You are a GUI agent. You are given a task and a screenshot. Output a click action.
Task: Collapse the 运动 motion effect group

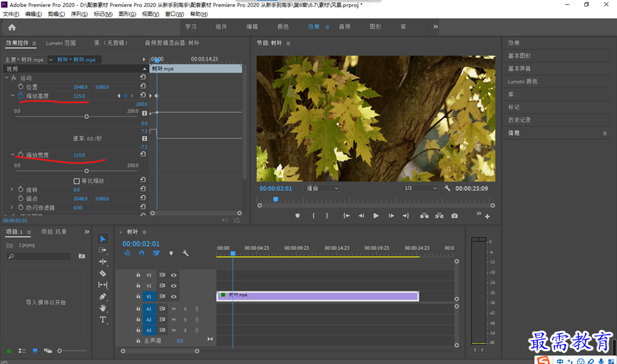point(6,78)
